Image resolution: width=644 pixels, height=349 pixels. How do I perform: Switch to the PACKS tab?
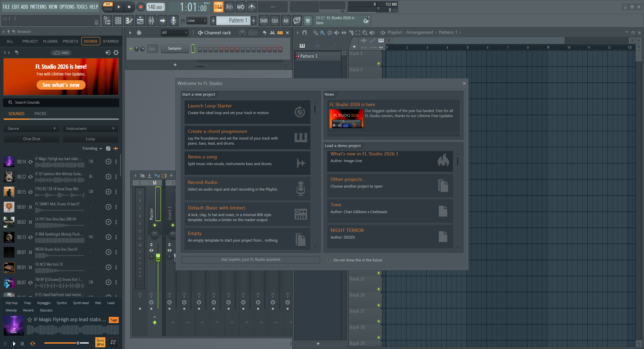tap(40, 114)
